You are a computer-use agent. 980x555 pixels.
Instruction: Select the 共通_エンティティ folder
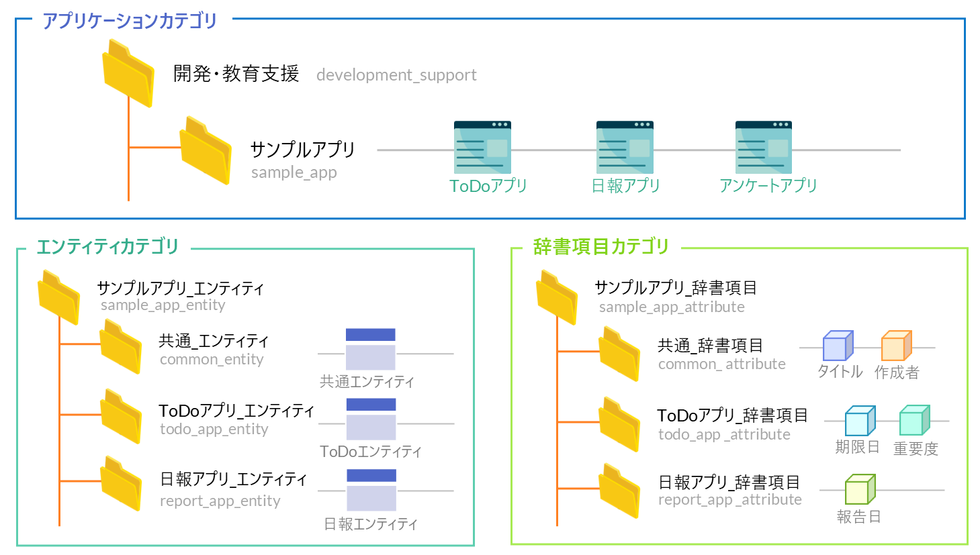click(x=121, y=347)
